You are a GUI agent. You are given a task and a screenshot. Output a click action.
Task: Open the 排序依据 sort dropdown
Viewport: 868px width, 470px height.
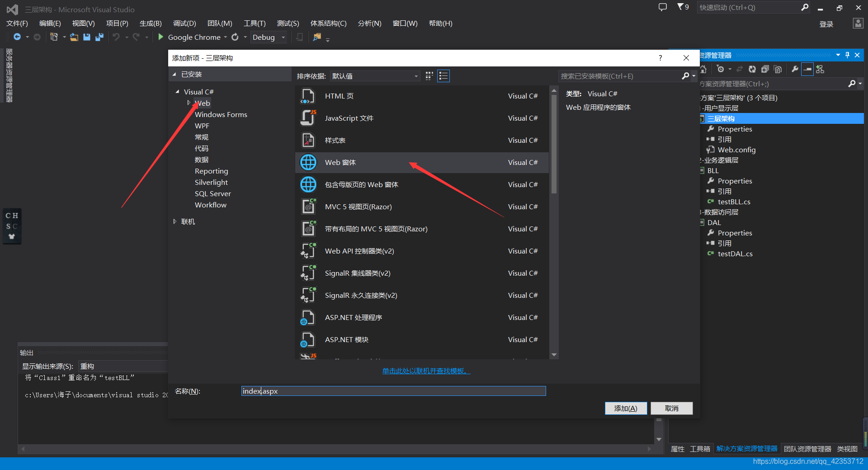(375, 76)
